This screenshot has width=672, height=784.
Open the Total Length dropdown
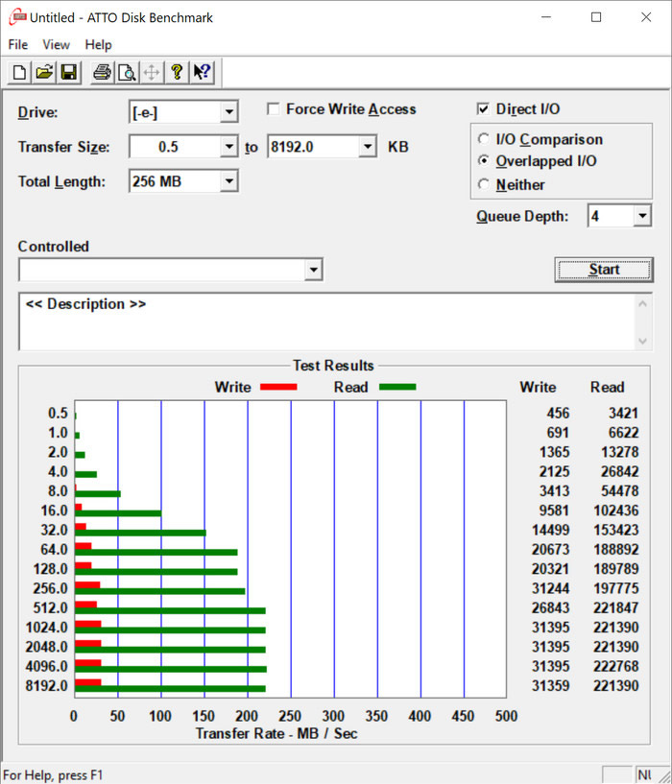[x=228, y=181]
